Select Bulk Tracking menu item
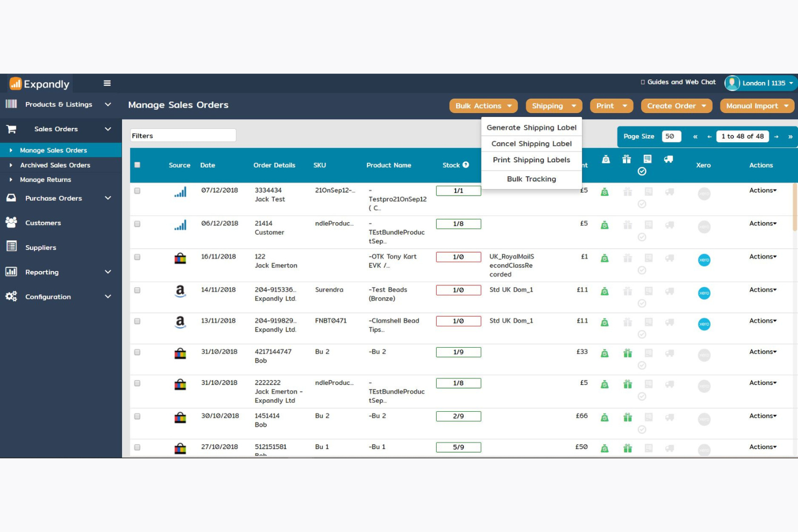Viewport: 798px width, 532px height. point(531,179)
